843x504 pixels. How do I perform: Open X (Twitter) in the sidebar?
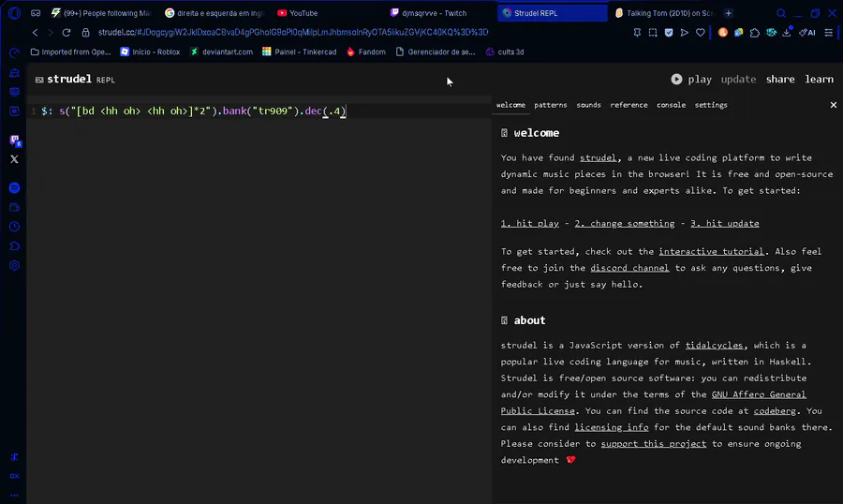14,159
